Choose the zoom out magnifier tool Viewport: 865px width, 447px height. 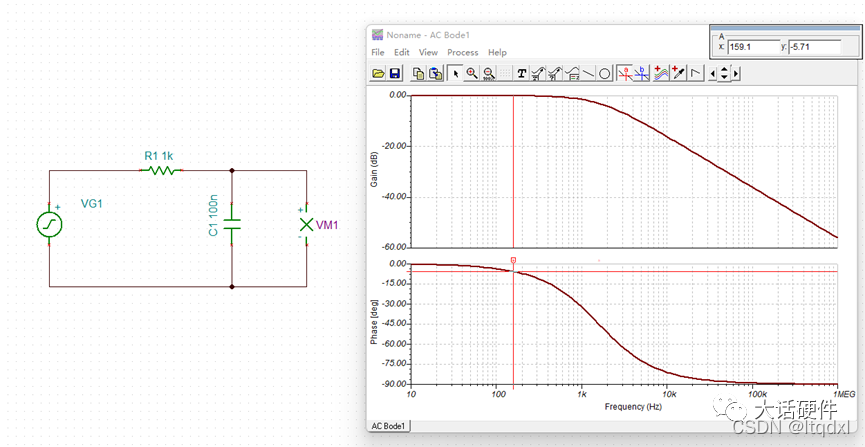click(489, 73)
